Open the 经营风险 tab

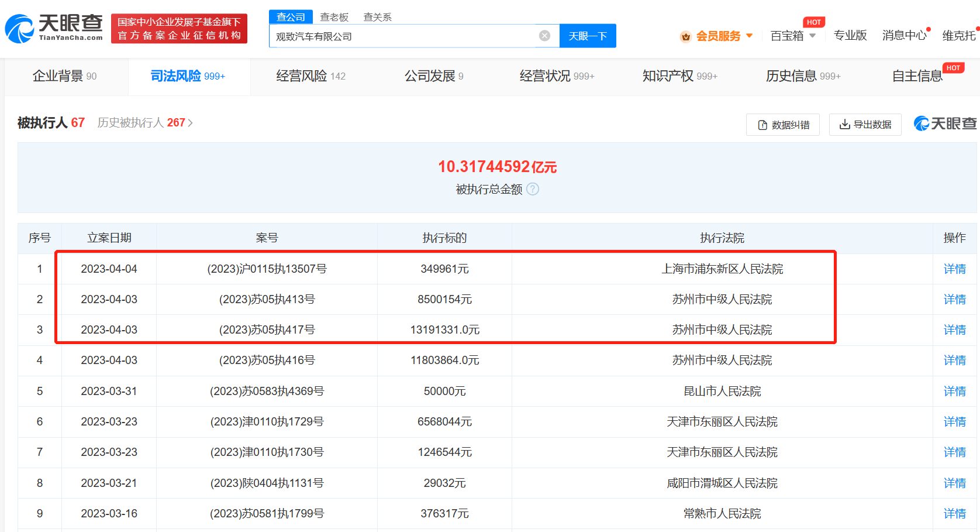point(311,76)
